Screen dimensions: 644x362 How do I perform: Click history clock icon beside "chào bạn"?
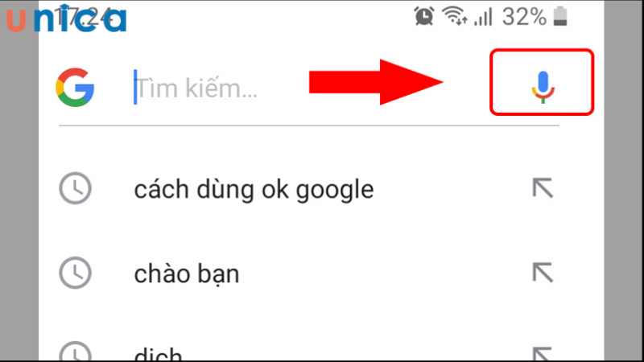pyautogui.click(x=75, y=273)
